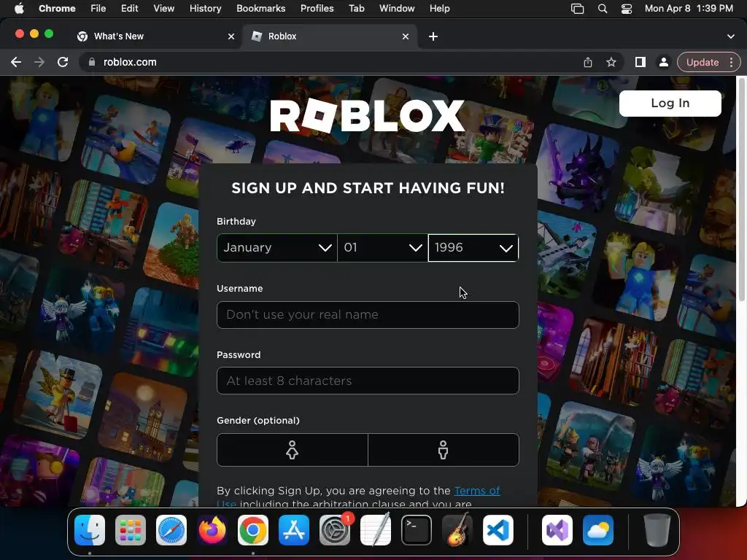Launch Safari from the dock
Image resolution: width=747 pixels, height=560 pixels.
pyautogui.click(x=171, y=530)
